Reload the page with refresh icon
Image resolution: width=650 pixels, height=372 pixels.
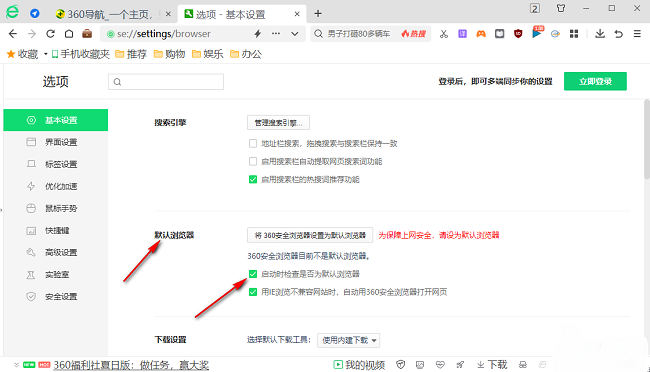click(x=51, y=34)
